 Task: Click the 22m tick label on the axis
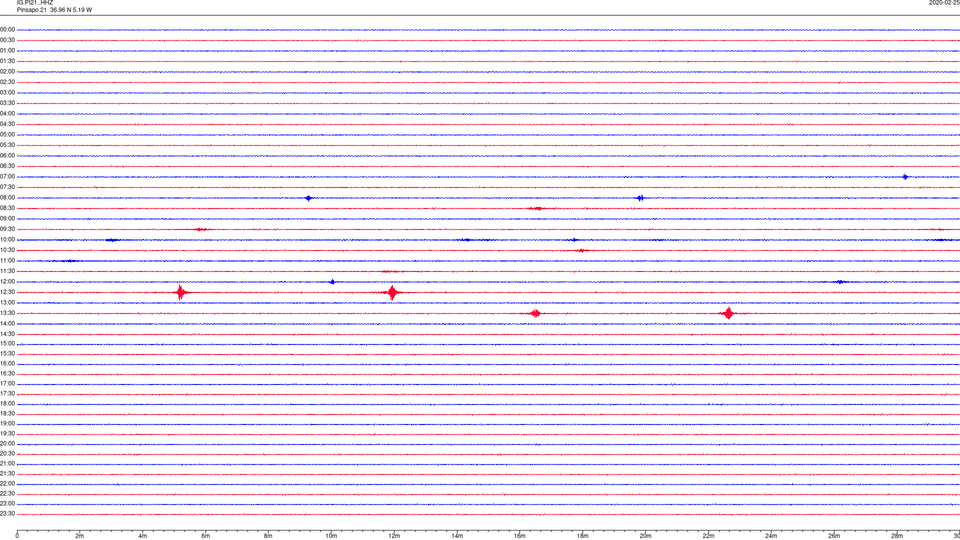click(708, 536)
